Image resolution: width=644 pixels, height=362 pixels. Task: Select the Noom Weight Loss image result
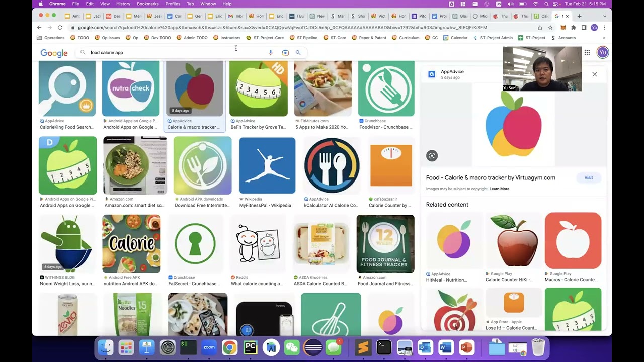(x=67, y=244)
